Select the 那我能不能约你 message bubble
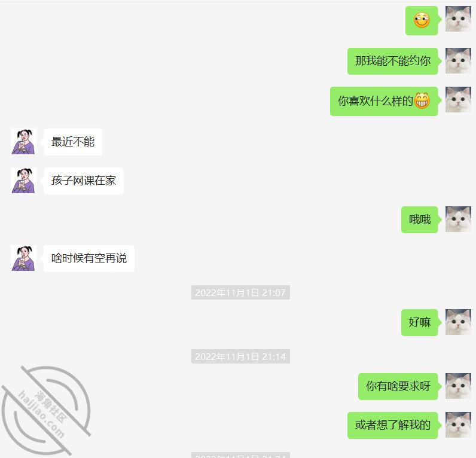The image size is (476, 458). [392, 61]
